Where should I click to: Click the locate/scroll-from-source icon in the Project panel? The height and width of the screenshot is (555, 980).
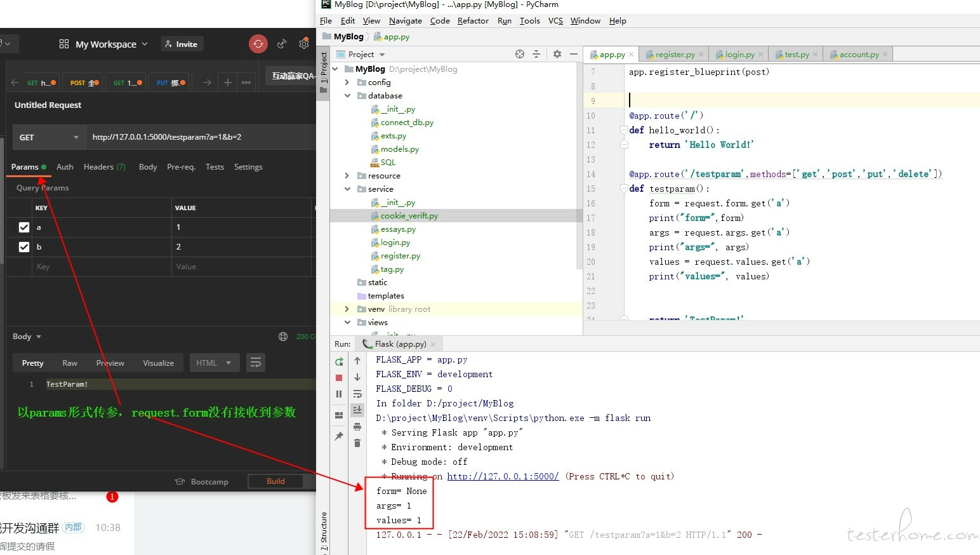[x=520, y=54]
